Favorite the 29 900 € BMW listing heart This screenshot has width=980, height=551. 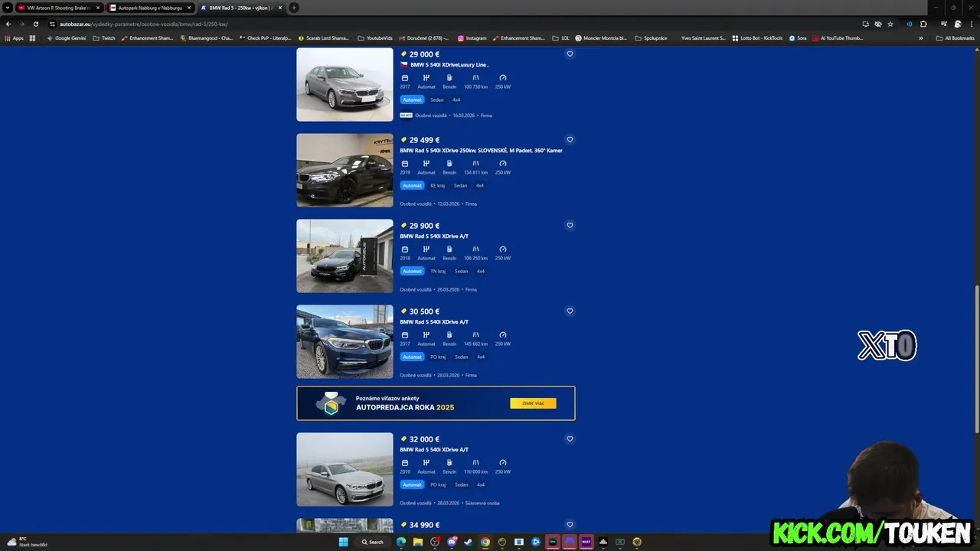pyautogui.click(x=570, y=226)
